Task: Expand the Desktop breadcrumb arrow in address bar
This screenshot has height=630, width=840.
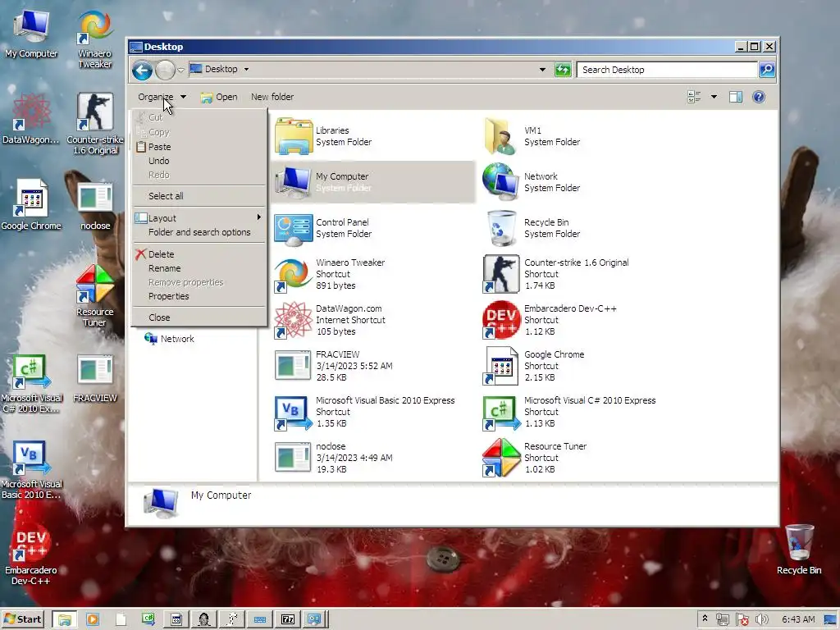Action: tap(246, 69)
